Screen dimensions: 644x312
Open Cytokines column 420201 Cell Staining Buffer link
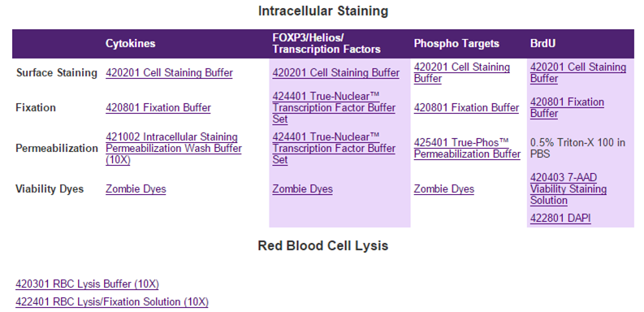pos(169,73)
